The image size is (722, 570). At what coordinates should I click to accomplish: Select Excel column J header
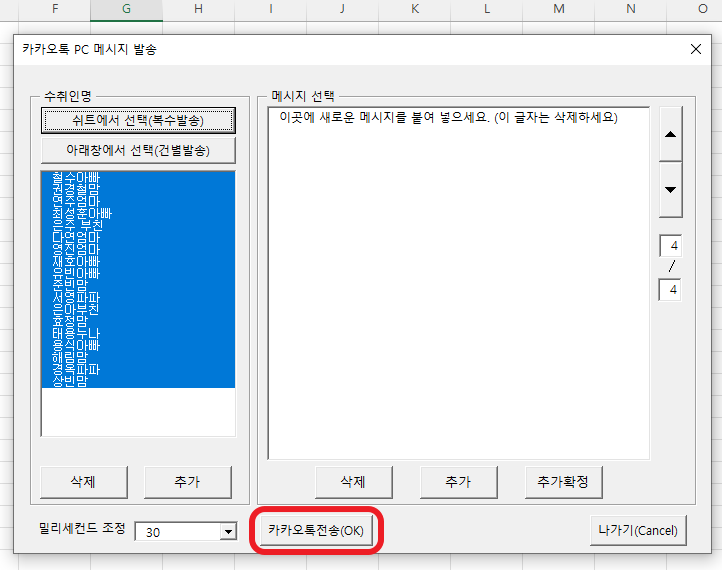(343, 9)
